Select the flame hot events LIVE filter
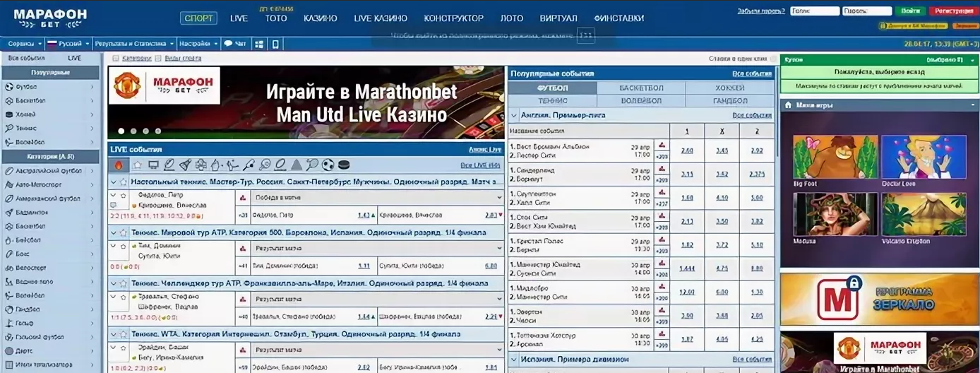This screenshot has height=373, width=980. click(119, 165)
